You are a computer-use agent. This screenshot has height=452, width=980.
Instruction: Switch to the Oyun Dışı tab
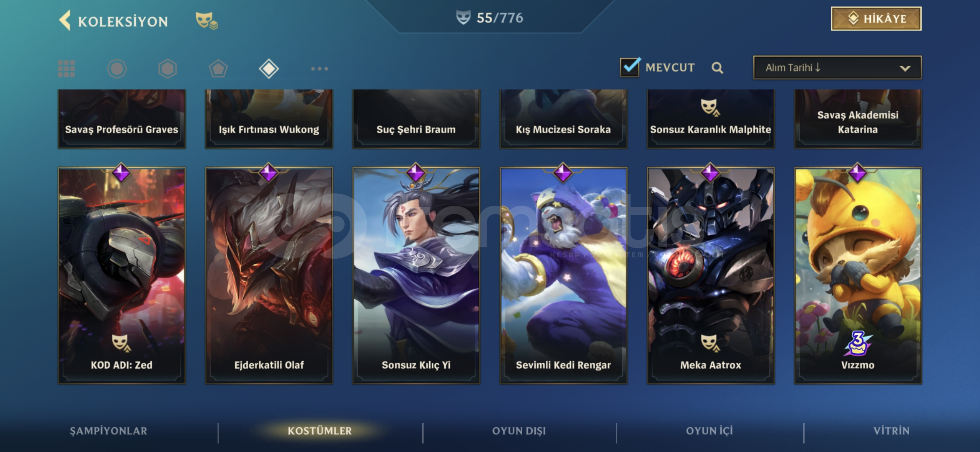(519, 431)
